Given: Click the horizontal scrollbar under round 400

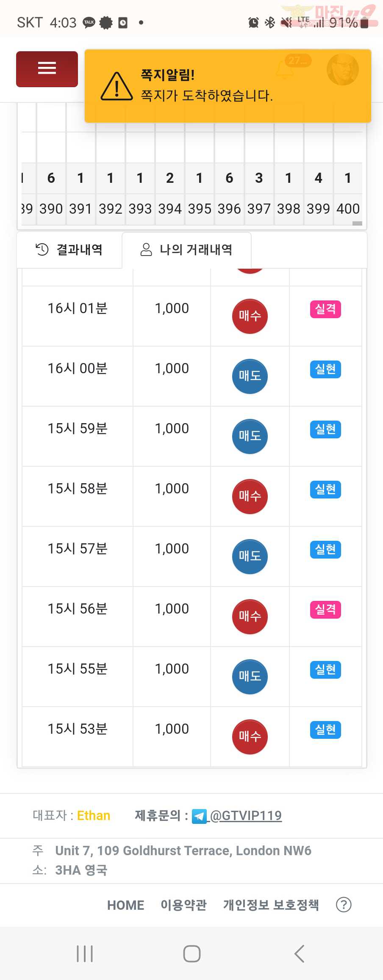Looking at the screenshot, I should point(357,223).
